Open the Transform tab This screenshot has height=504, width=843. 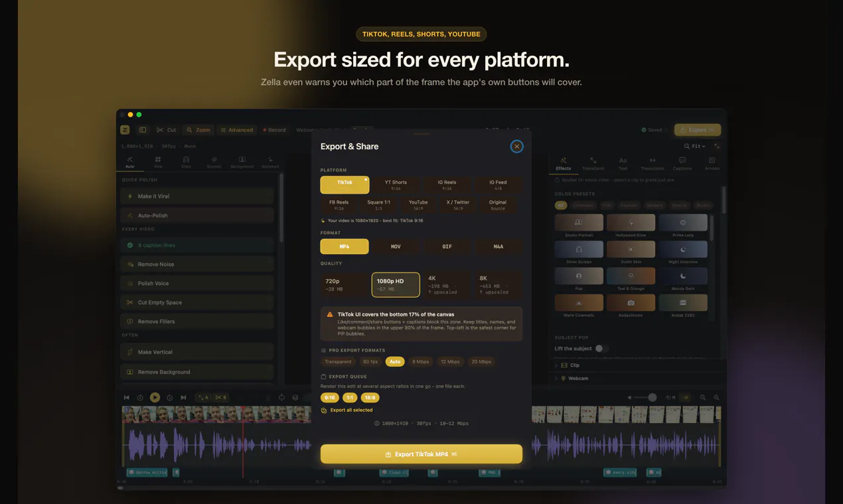click(x=593, y=164)
